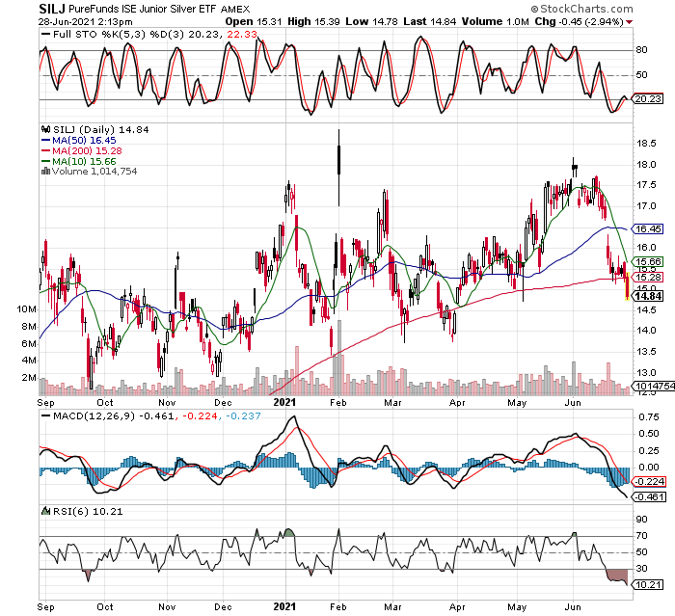The width and height of the screenshot is (675, 616).
Task: Click the Chg -0.45 (-2.94%) value
Action: pyautogui.click(x=579, y=22)
